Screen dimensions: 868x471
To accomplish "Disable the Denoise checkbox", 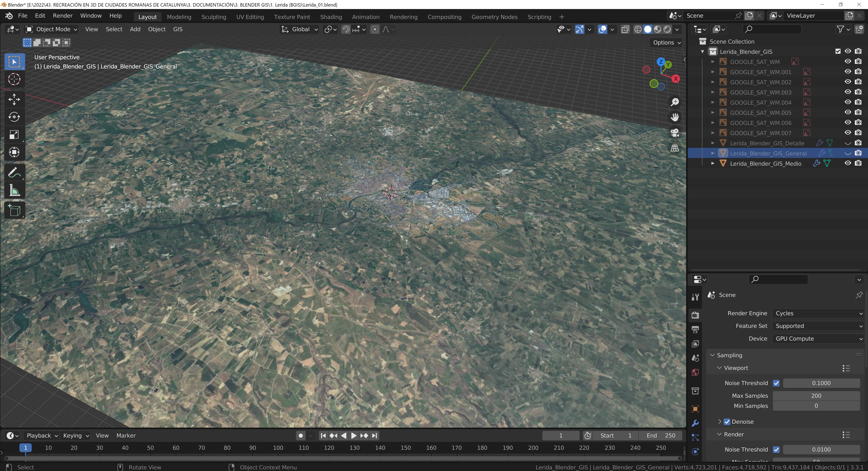I will [x=727, y=422].
